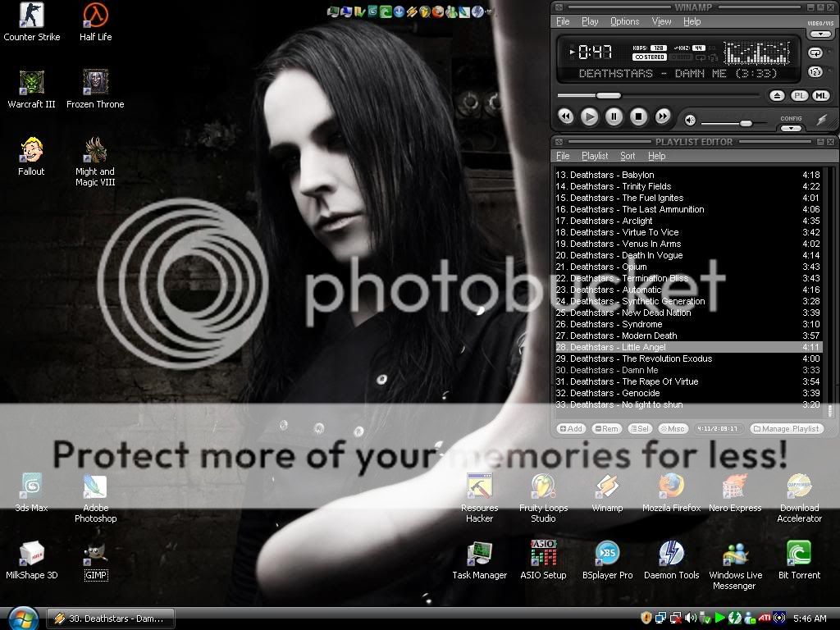Click the playlist Sel button
Screen dimensions: 840x630
point(640,428)
